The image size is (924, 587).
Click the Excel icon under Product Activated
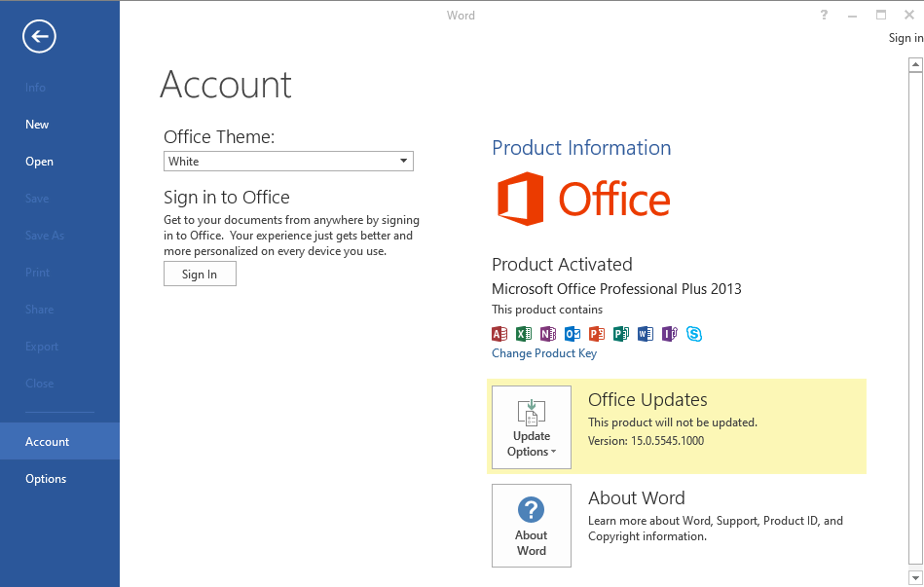click(523, 333)
